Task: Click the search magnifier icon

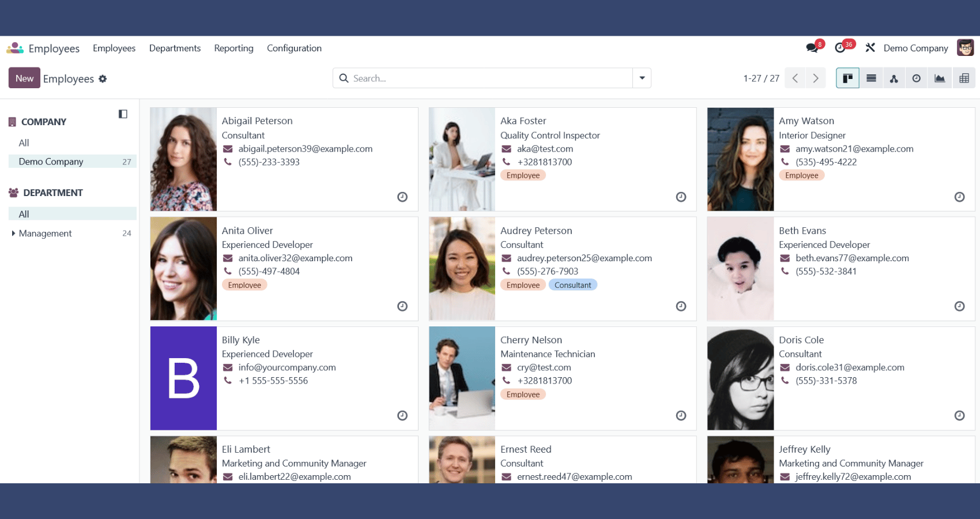Action: tap(344, 78)
